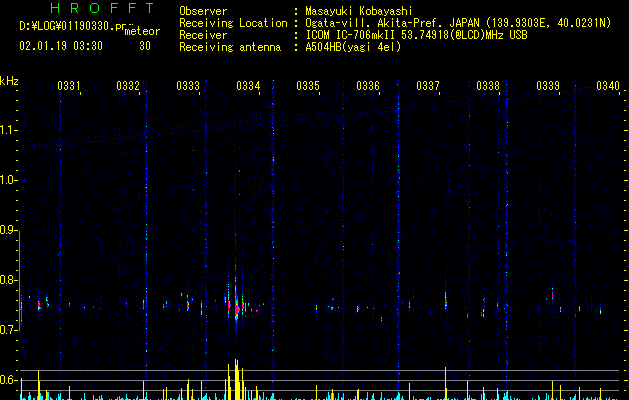Image resolution: width=629 pixels, height=400 pixels.
Task: Click the 0333 time marker
Action: point(188,86)
